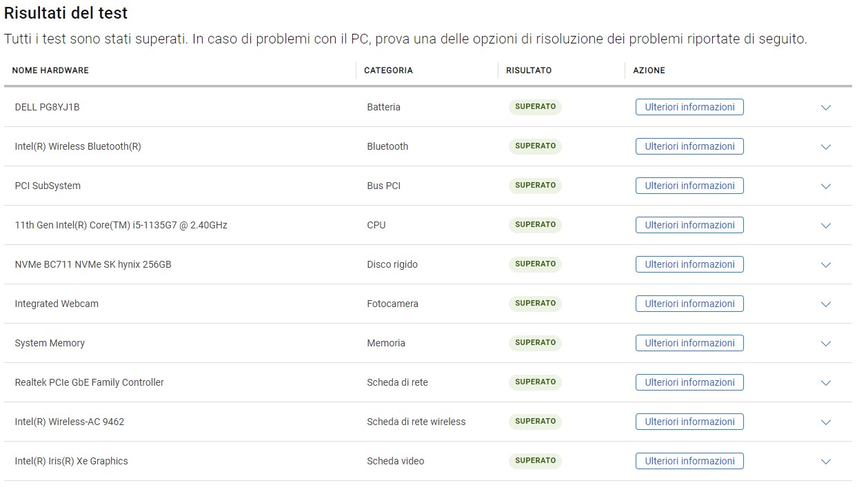Expand the PCI SubSystem row chevron
Image resolution: width=868 pixels, height=492 pixels.
(826, 186)
